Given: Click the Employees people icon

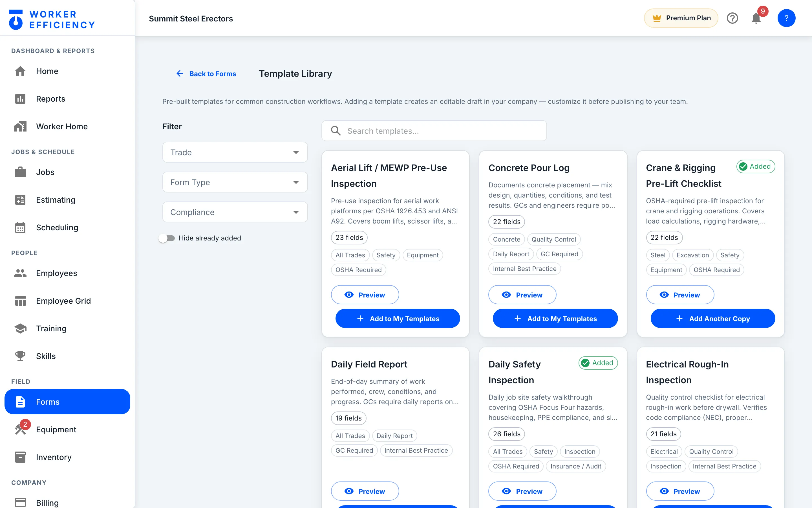Looking at the screenshot, I should tap(20, 273).
